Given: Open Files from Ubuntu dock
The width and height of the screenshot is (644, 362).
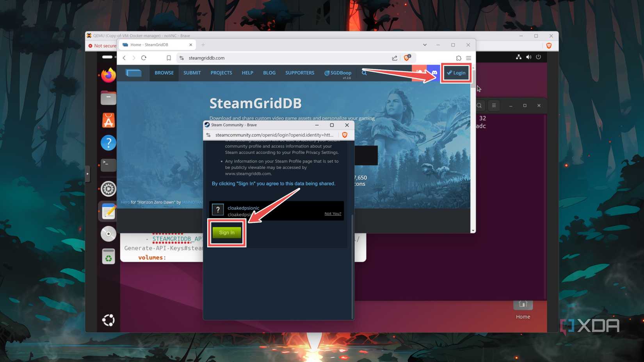Looking at the screenshot, I should tap(108, 98).
